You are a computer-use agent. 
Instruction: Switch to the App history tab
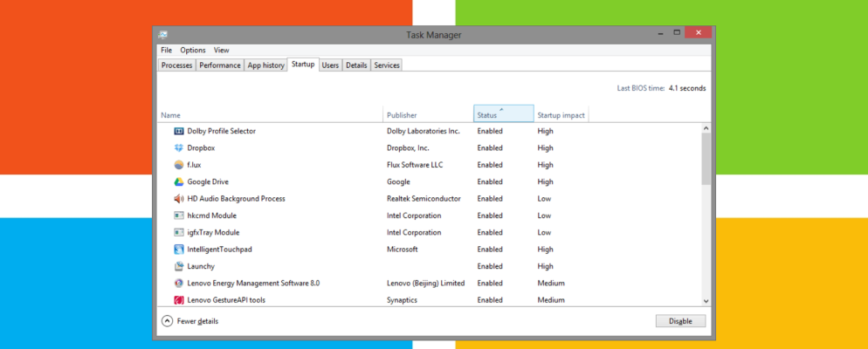pyautogui.click(x=265, y=65)
